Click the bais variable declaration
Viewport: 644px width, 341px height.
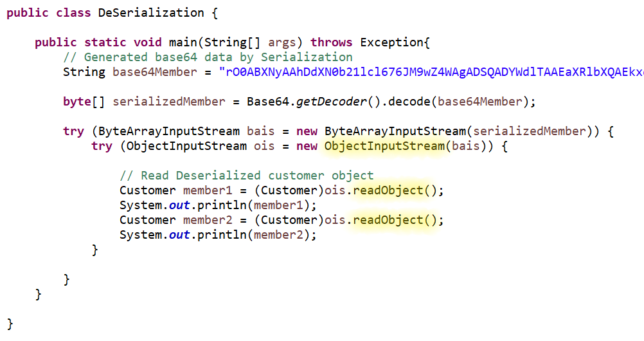(x=260, y=131)
